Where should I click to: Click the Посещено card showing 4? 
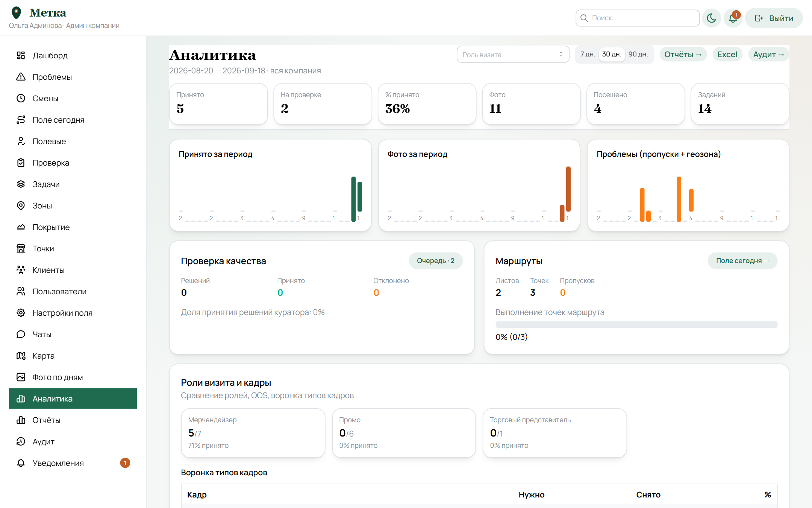[636, 104]
